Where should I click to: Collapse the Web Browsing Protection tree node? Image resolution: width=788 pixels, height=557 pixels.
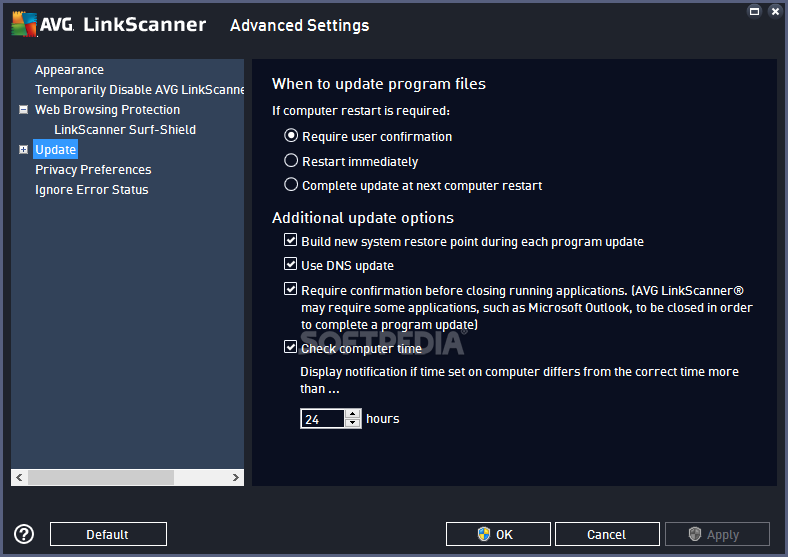coord(23,110)
